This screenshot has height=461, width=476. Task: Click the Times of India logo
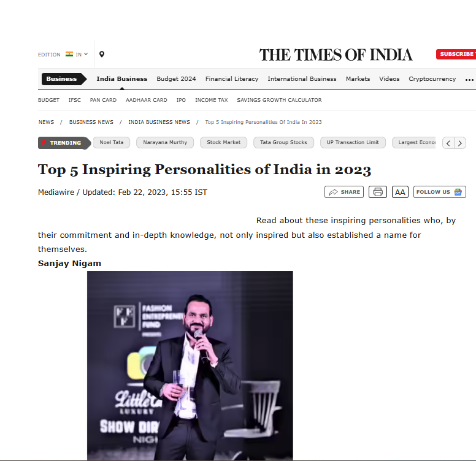(x=336, y=55)
